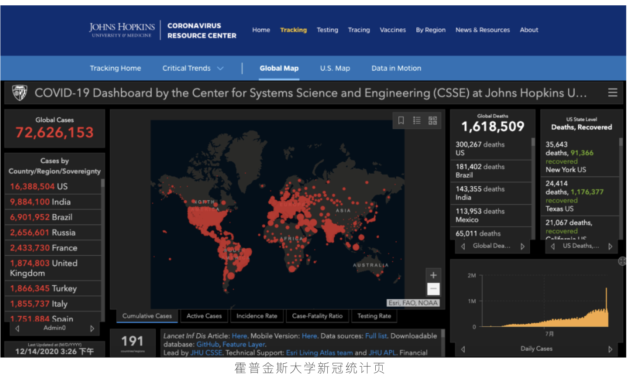Open the Esri Living Atlas team link
This screenshot has width=627, height=376.
[x=319, y=353]
